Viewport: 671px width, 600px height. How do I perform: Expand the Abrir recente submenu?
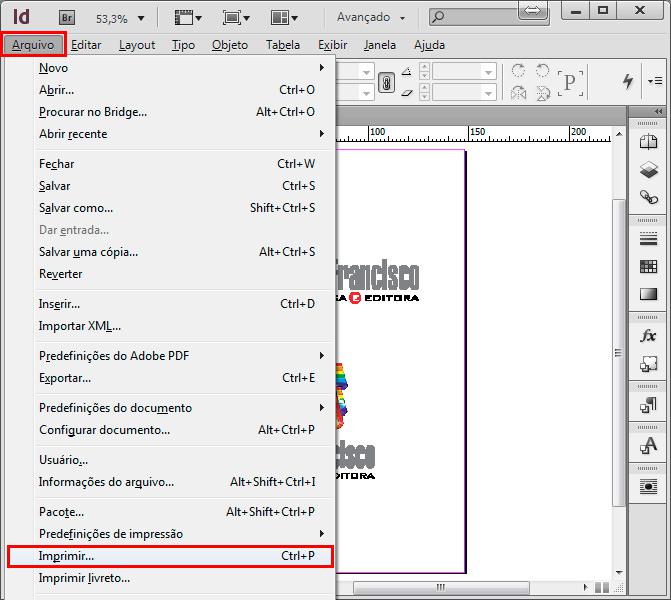click(x=321, y=134)
